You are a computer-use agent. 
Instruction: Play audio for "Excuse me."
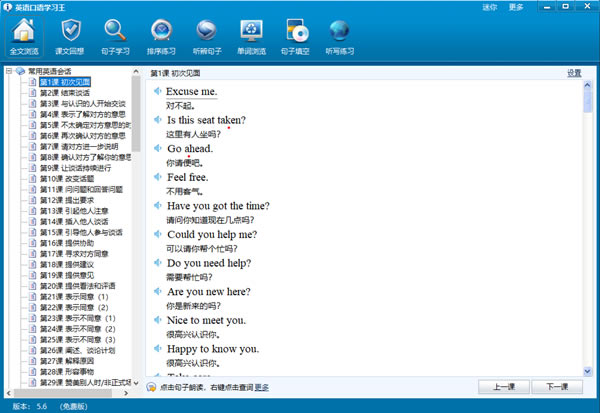pyautogui.click(x=158, y=91)
